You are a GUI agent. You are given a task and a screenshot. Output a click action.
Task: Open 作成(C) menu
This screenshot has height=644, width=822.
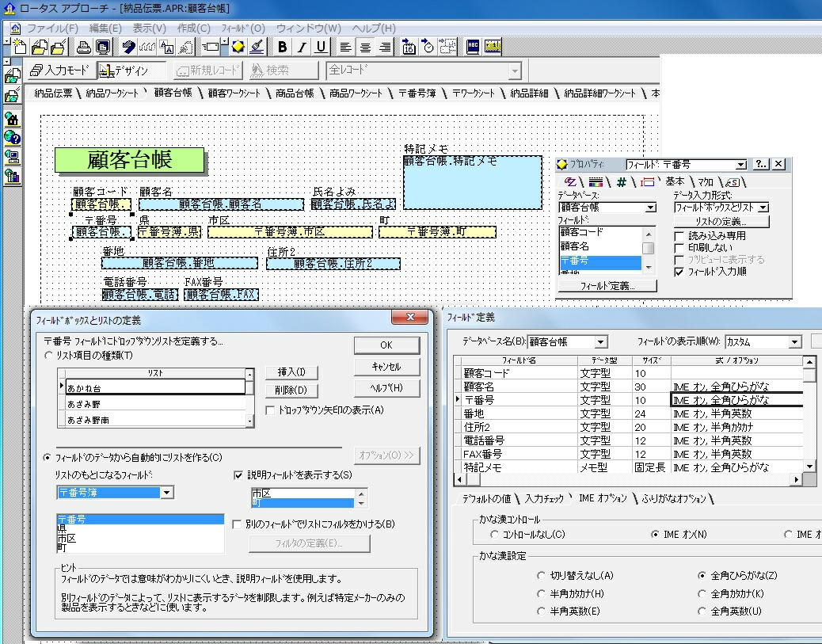tap(193, 29)
